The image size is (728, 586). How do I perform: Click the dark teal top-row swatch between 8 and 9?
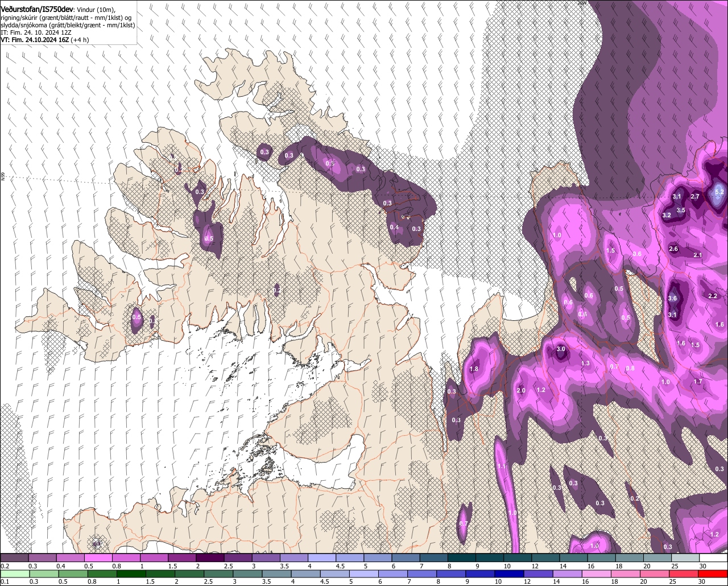tap(462, 558)
